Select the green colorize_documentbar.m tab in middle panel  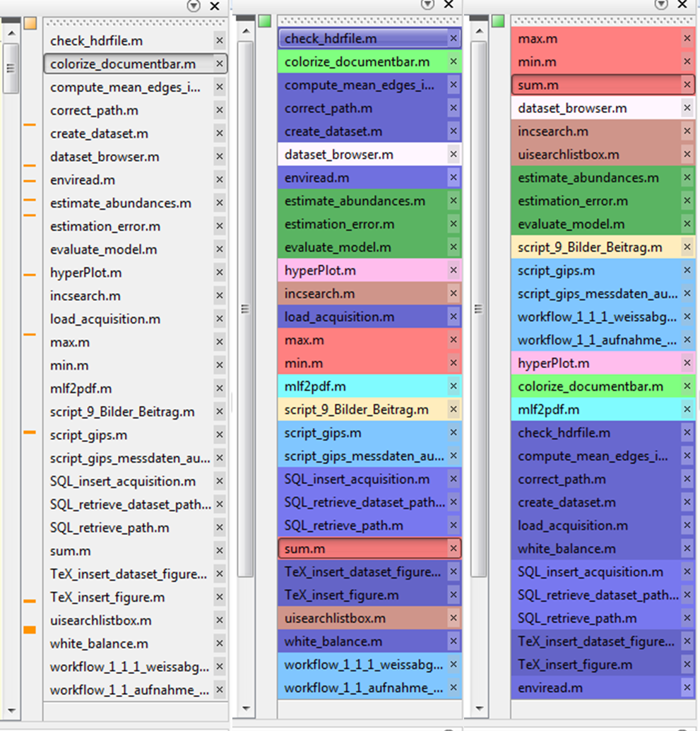tap(369, 62)
